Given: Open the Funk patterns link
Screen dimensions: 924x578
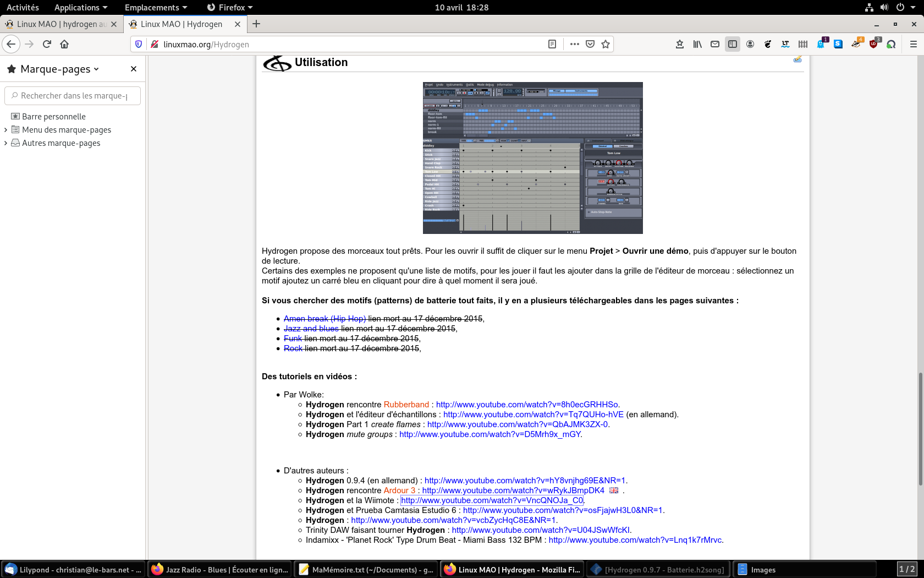Looking at the screenshot, I should pyautogui.click(x=293, y=339).
